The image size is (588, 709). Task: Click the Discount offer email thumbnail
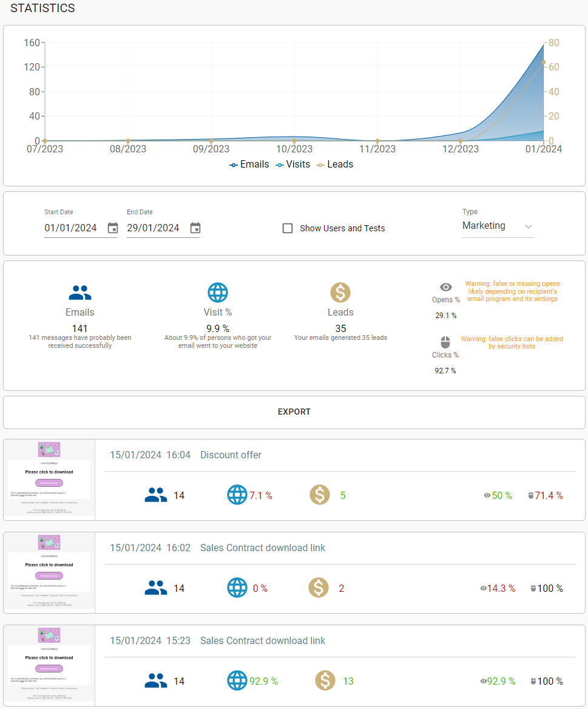(49, 480)
